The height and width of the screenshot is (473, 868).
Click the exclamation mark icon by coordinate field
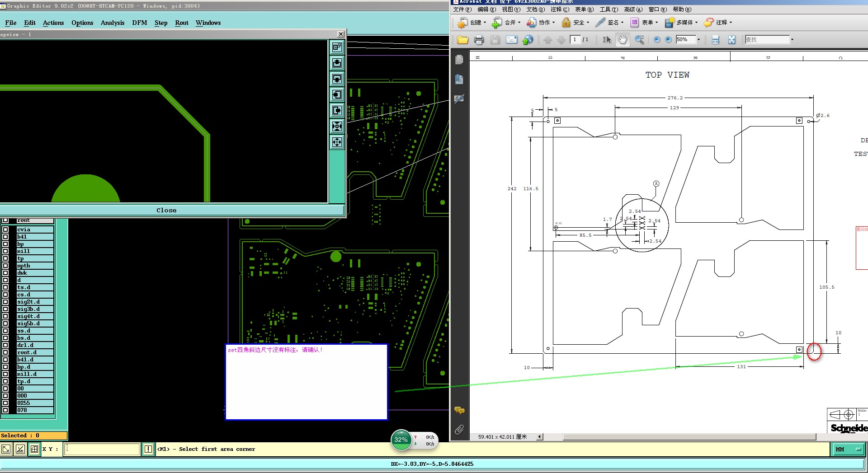[148, 449]
